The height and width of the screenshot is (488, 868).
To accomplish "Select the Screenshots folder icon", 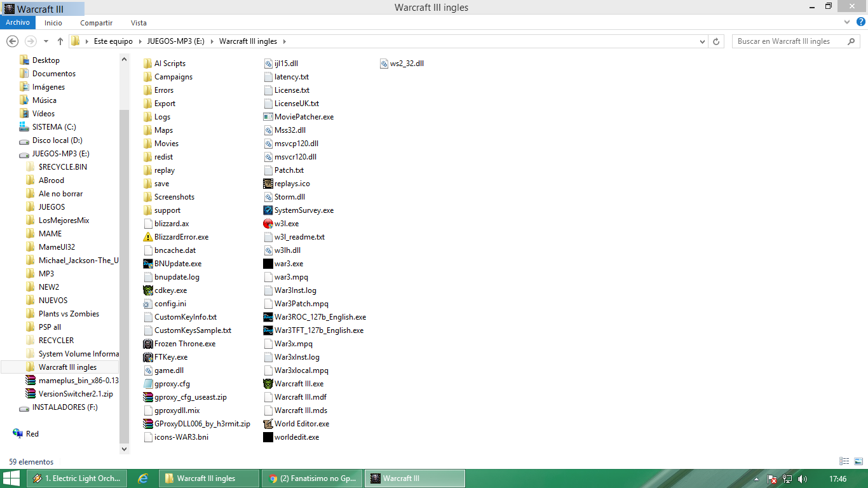I will pyautogui.click(x=148, y=197).
